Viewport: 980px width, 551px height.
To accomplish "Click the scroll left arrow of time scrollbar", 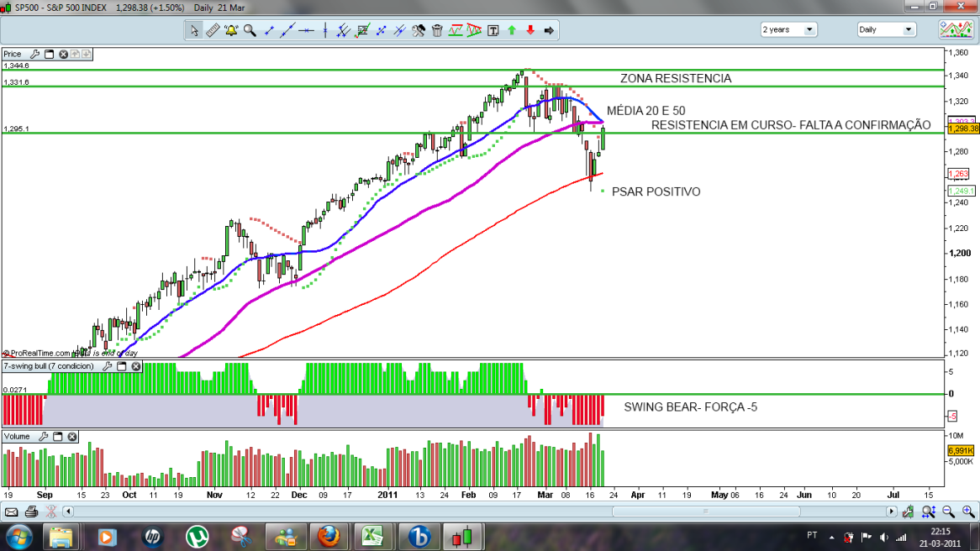I will (x=68, y=512).
